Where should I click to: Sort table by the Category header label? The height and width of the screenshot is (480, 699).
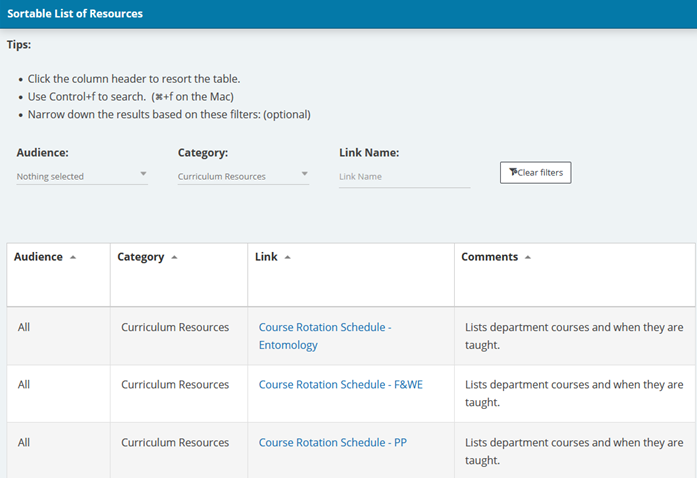(x=141, y=257)
